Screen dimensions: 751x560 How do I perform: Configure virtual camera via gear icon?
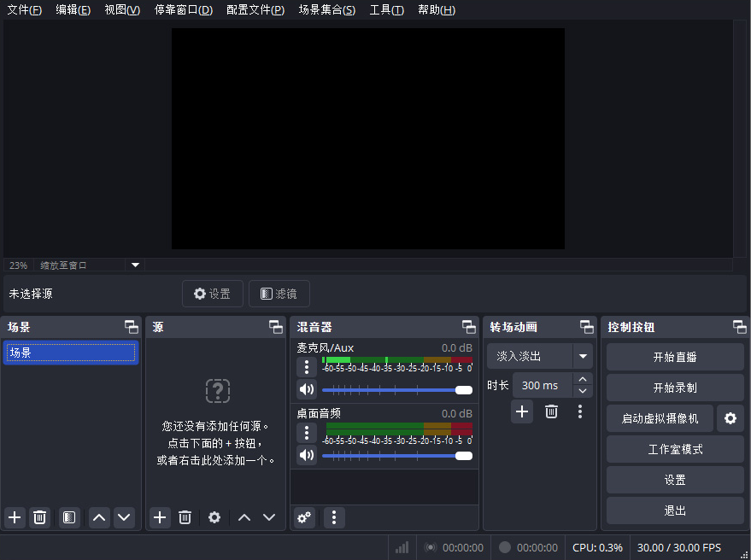730,418
